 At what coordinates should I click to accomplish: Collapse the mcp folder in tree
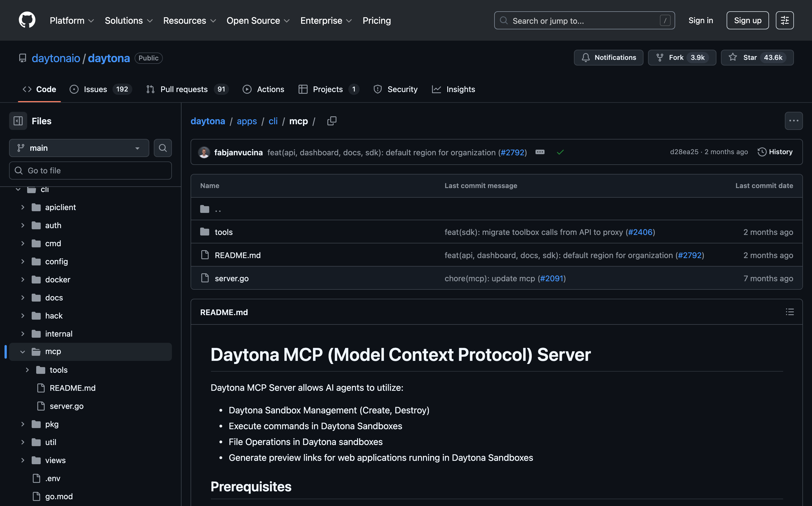(22, 352)
